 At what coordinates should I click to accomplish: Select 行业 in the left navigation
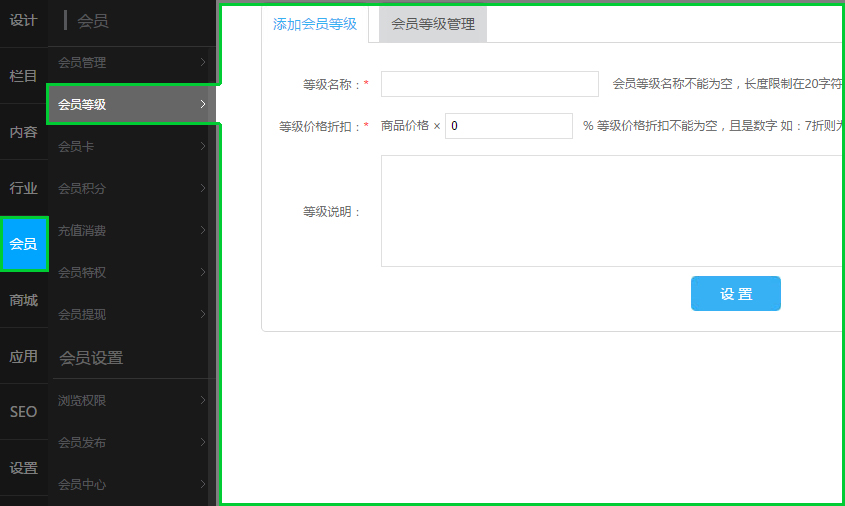pos(23,188)
